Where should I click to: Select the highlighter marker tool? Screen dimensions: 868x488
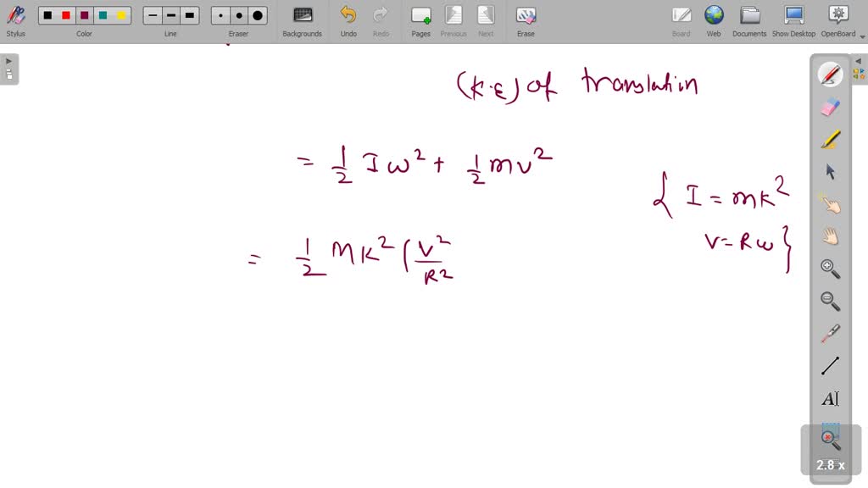[x=830, y=140]
